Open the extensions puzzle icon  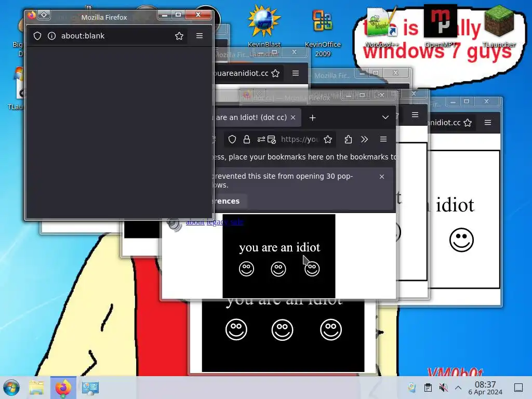point(348,139)
